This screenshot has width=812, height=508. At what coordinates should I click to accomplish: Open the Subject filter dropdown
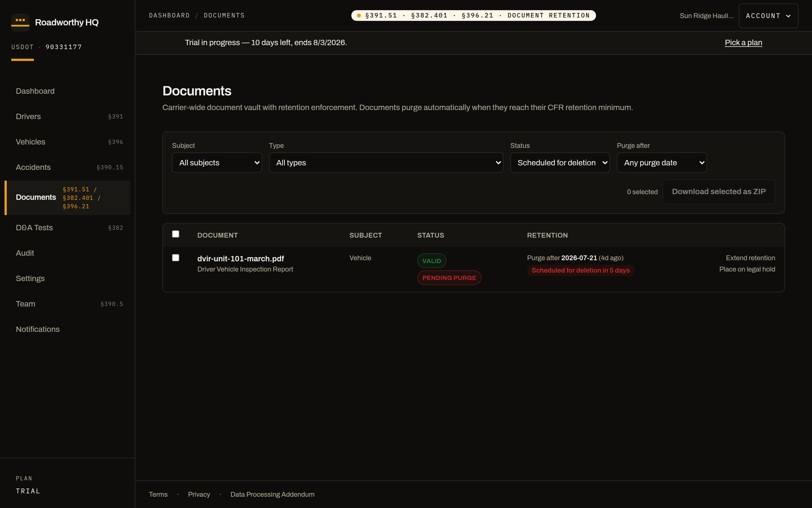point(217,163)
